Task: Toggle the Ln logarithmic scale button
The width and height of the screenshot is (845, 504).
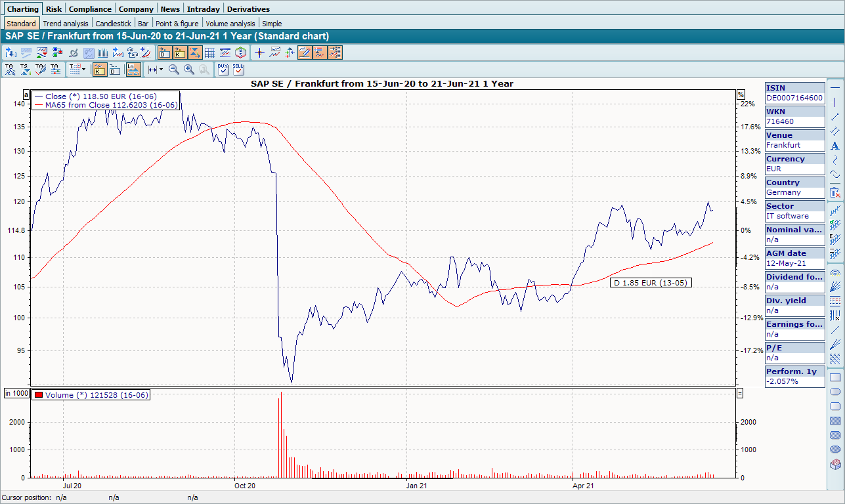Action: click(133, 69)
